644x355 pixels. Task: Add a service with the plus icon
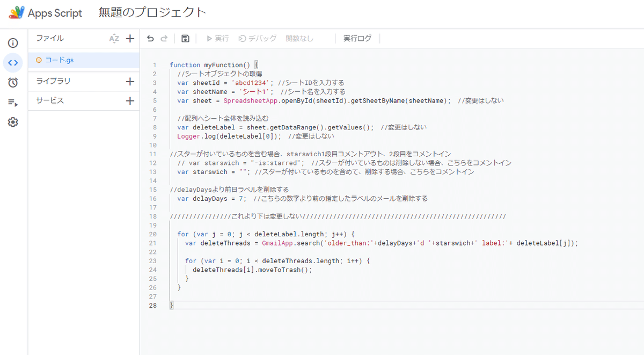130,101
